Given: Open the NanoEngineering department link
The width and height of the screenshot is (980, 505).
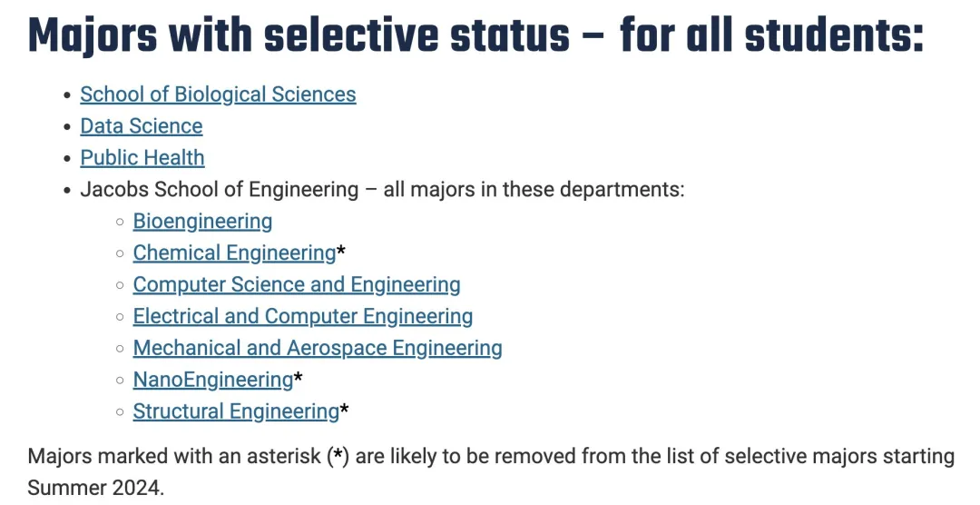Looking at the screenshot, I should (213, 380).
